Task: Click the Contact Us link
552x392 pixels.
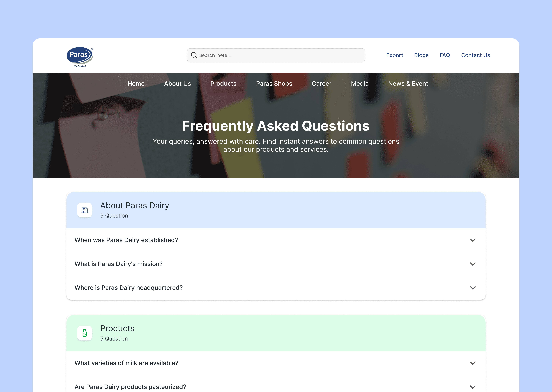Action: coord(475,55)
